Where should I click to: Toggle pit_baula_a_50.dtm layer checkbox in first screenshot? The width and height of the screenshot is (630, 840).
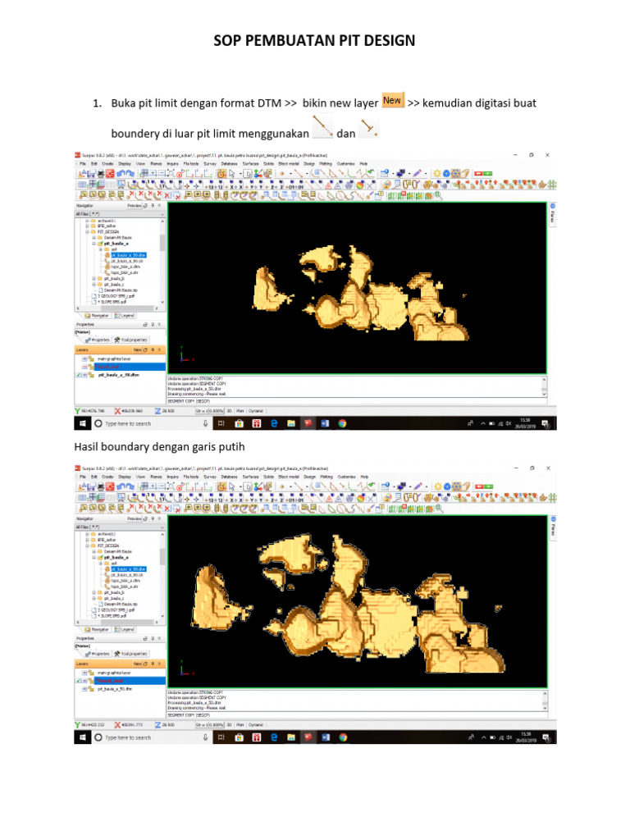pos(79,375)
